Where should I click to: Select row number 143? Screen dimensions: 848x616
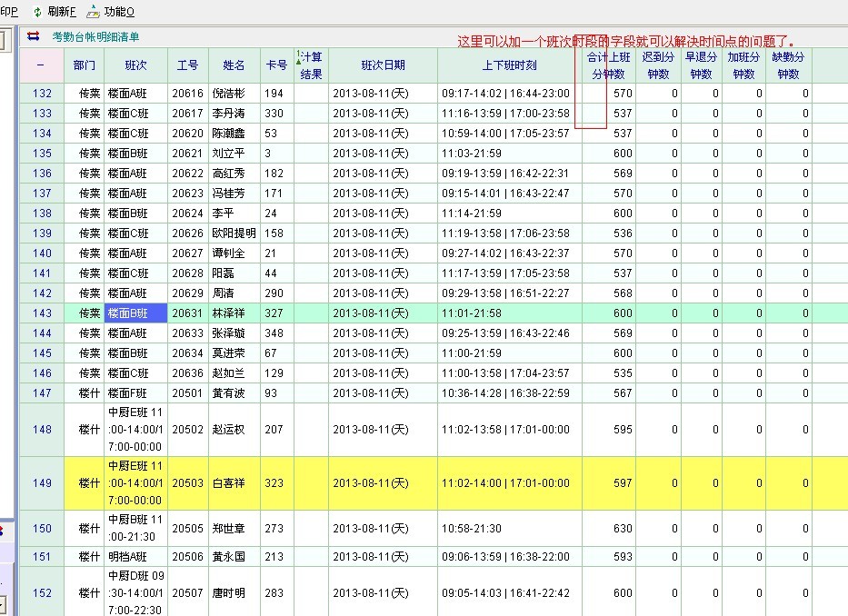(42, 313)
